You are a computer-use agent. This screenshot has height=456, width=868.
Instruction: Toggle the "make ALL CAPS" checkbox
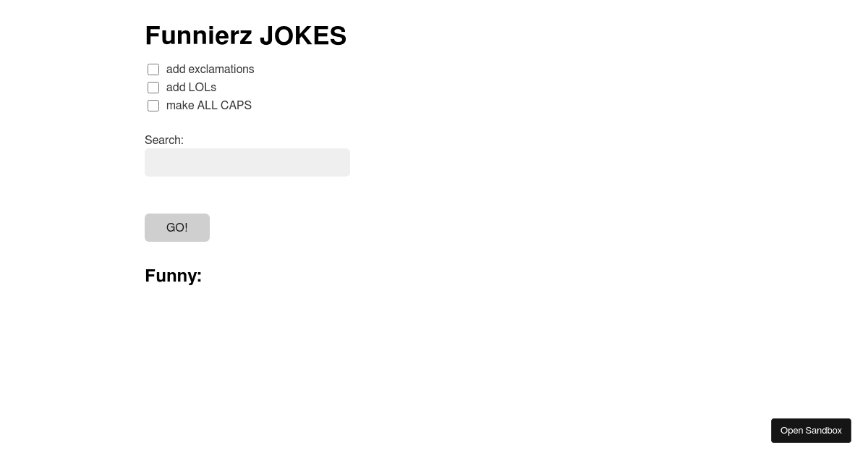pos(153,106)
